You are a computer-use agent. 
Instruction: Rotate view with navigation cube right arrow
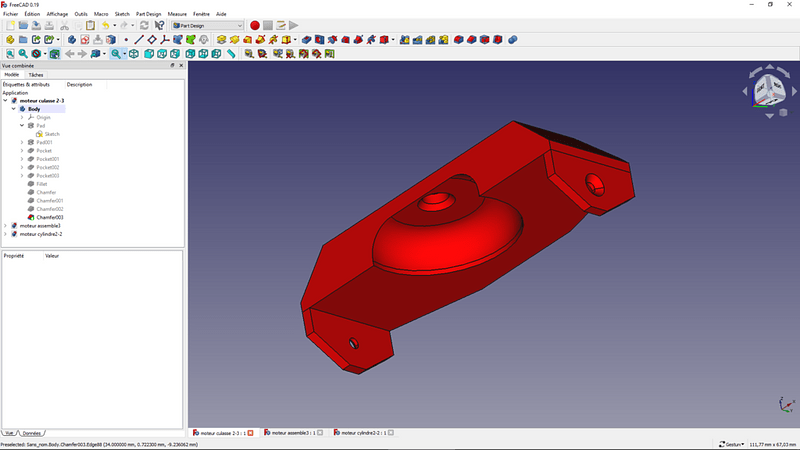794,91
